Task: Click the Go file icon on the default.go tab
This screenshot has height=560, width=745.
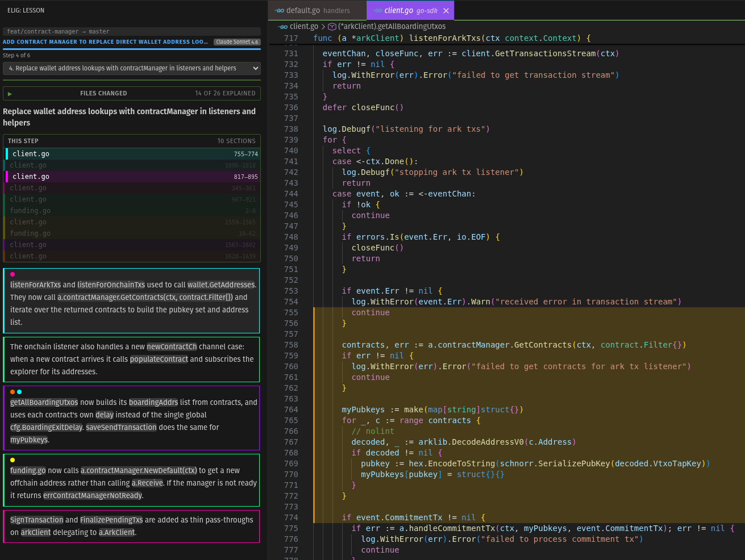Action: click(279, 10)
